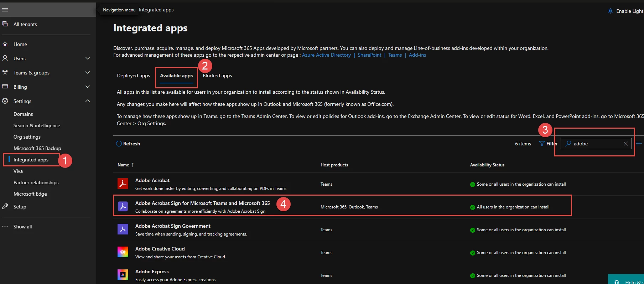Click the Refresh circular arrow icon
Viewport: 644px width, 284px height.
[x=119, y=144]
